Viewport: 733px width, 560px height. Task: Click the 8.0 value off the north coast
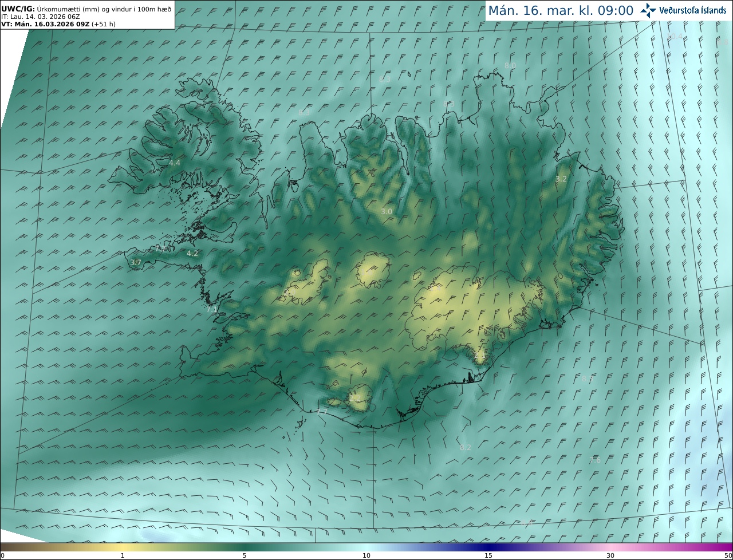point(510,66)
